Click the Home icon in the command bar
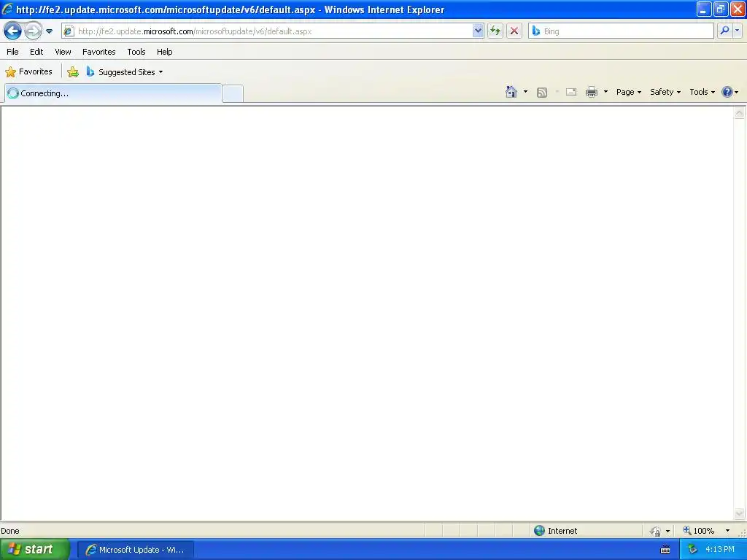This screenshot has width=747, height=560. pyautogui.click(x=511, y=92)
